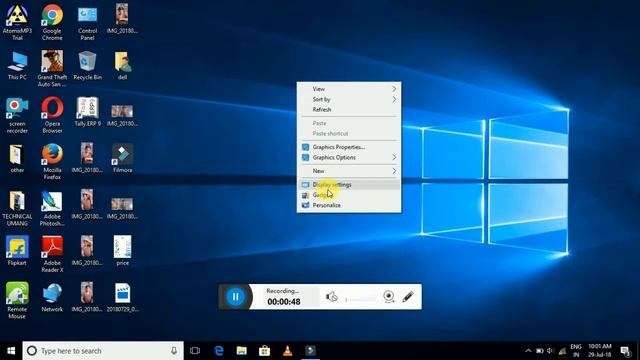The width and height of the screenshot is (640, 360).
Task: Select the Remote Mouse shortcut
Action: pos(17,301)
